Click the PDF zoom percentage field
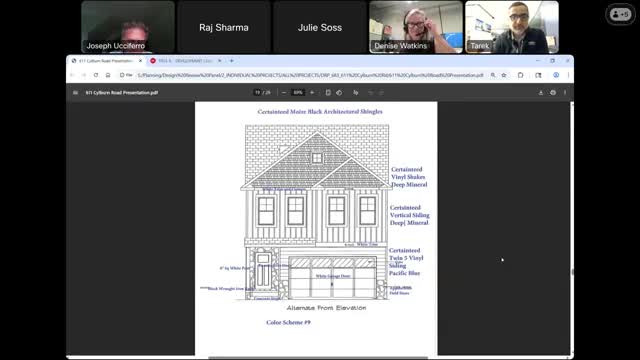The image size is (640, 360). (x=298, y=93)
